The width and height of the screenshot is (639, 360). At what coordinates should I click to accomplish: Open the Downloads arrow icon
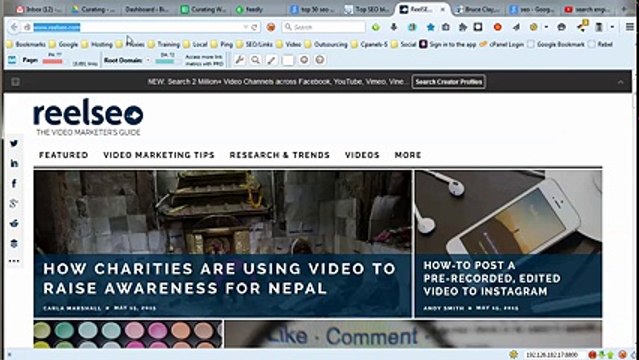(x=394, y=27)
